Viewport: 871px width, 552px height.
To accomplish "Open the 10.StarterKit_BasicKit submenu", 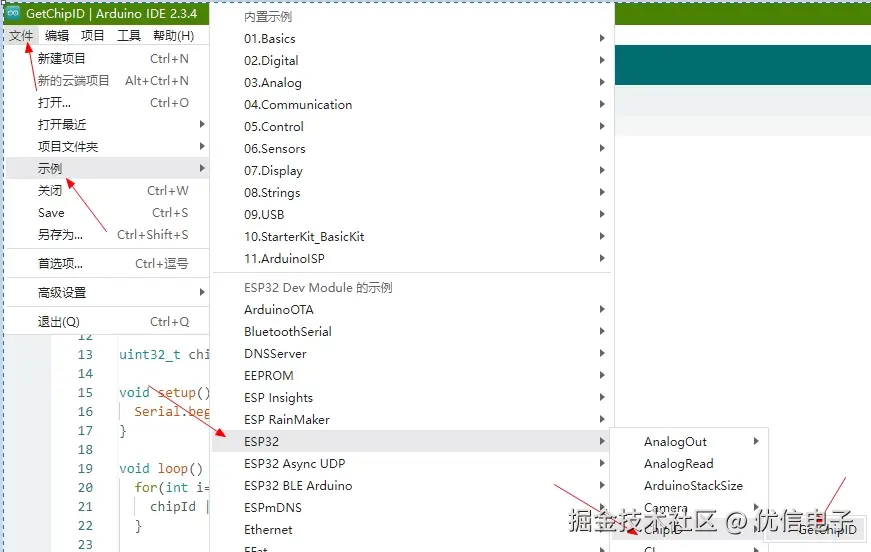I will coord(412,237).
